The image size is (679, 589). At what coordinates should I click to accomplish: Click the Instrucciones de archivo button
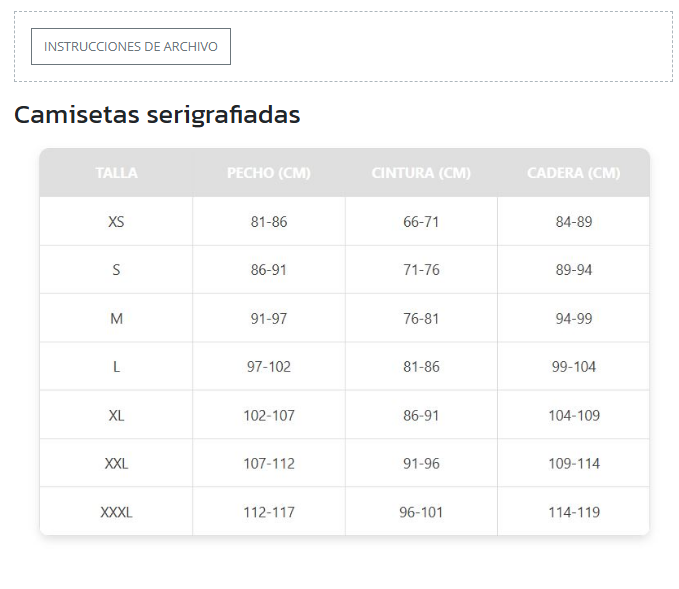coord(131,47)
